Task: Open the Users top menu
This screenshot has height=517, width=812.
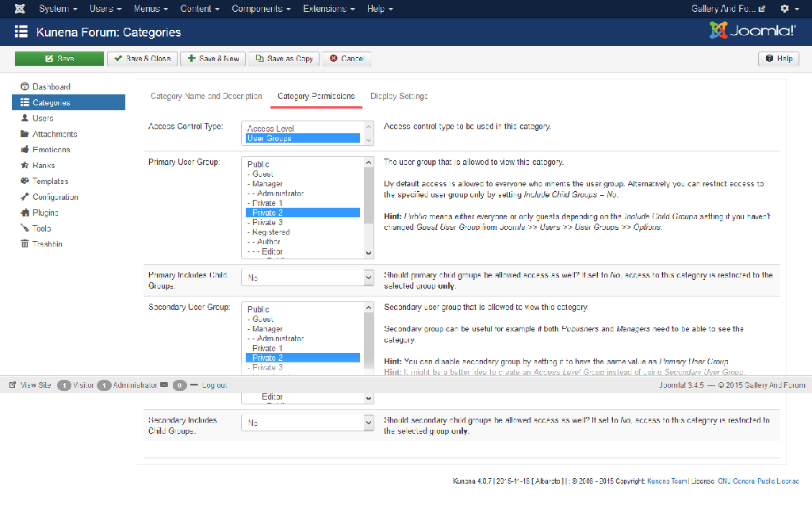Action: pyautogui.click(x=105, y=9)
